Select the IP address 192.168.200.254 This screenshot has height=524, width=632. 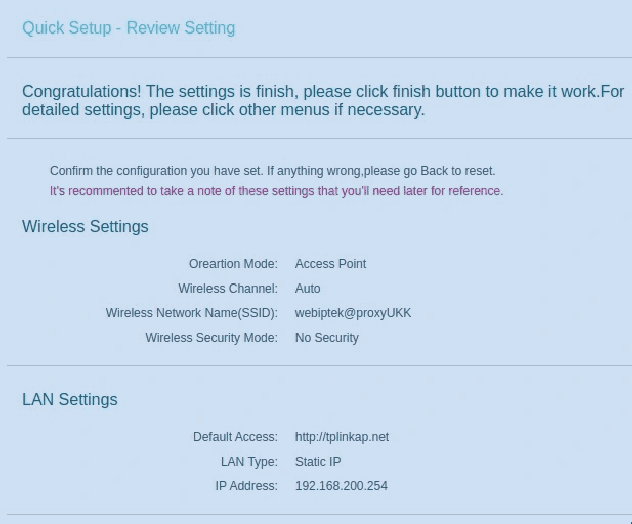click(x=341, y=486)
